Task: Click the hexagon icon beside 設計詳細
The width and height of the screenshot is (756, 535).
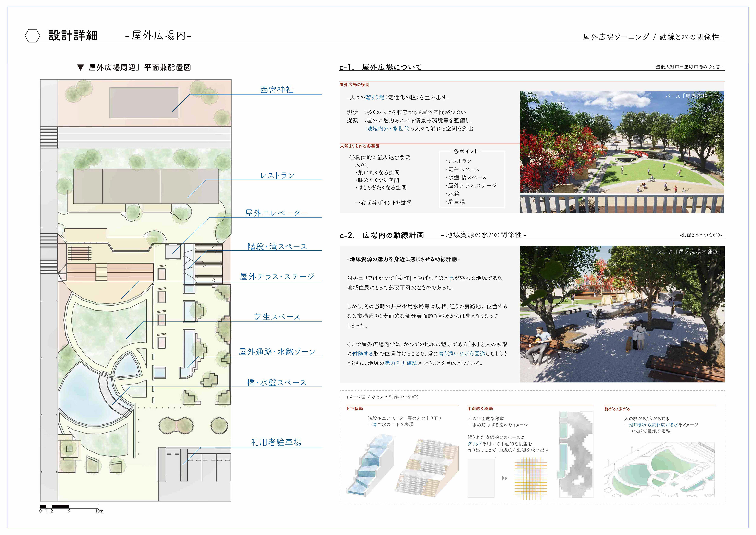Action: (x=32, y=36)
